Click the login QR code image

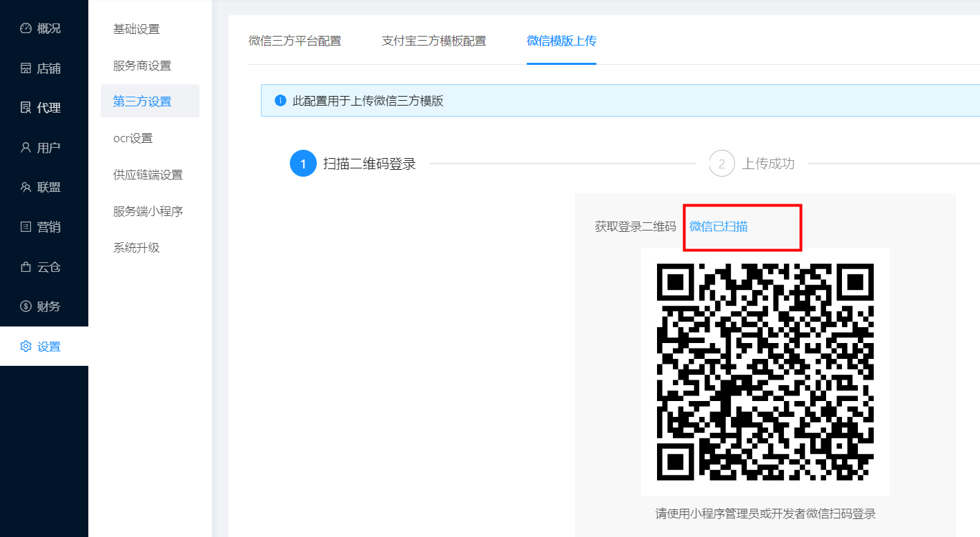[765, 372]
